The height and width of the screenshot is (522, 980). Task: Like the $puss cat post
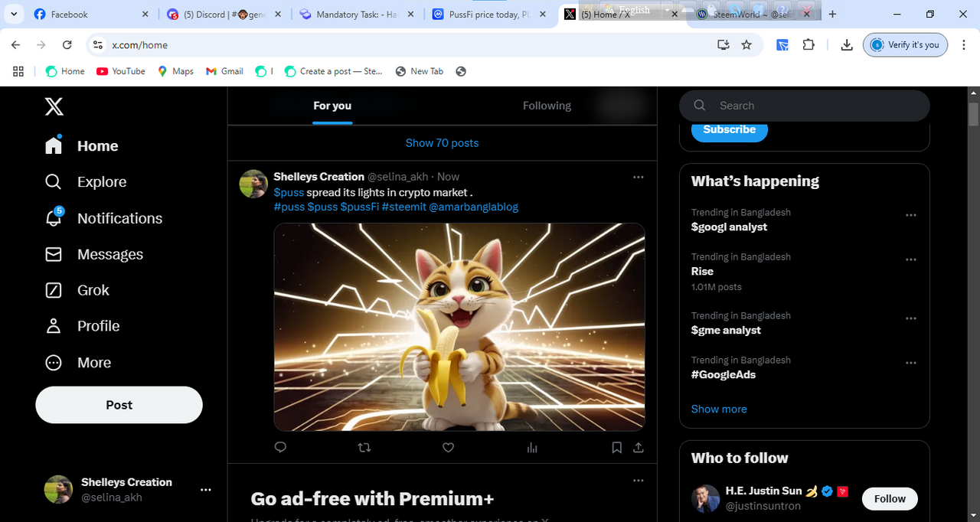(x=449, y=448)
